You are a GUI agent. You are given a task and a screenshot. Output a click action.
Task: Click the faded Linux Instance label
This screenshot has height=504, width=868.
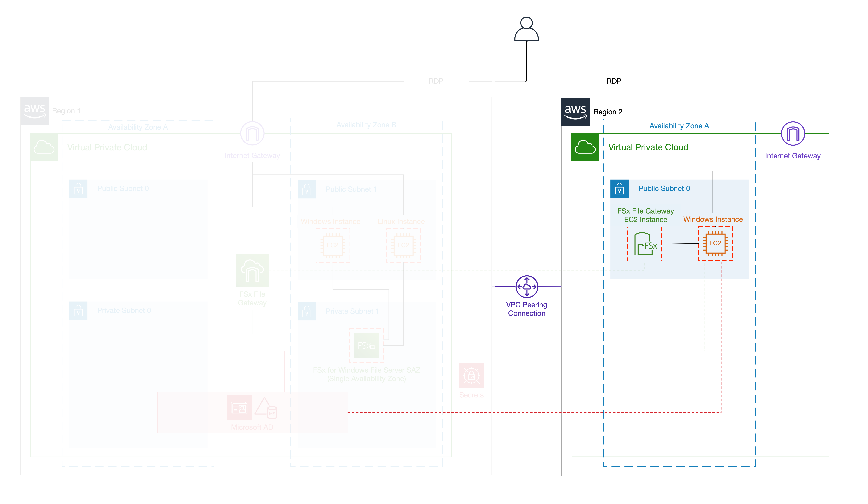pos(401,222)
